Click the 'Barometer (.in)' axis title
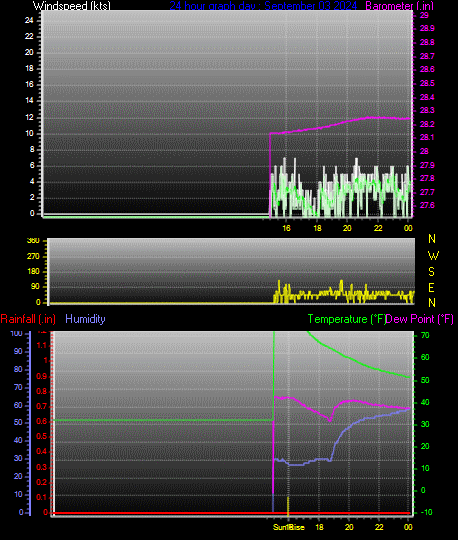The height and width of the screenshot is (540, 458). (x=399, y=6)
